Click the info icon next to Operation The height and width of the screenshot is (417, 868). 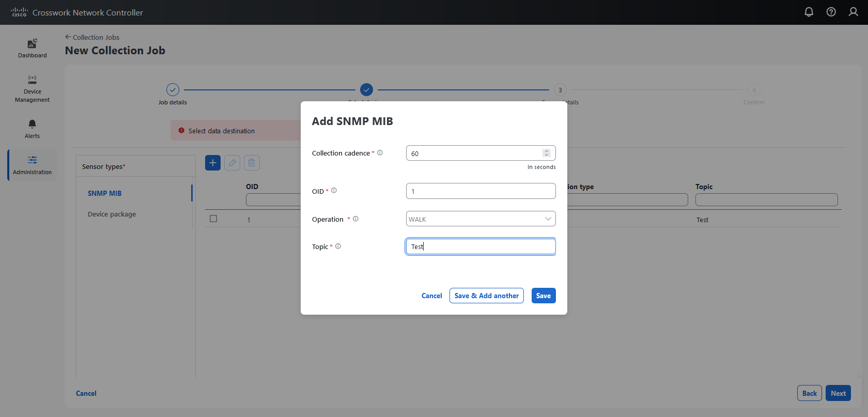click(x=355, y=219)
